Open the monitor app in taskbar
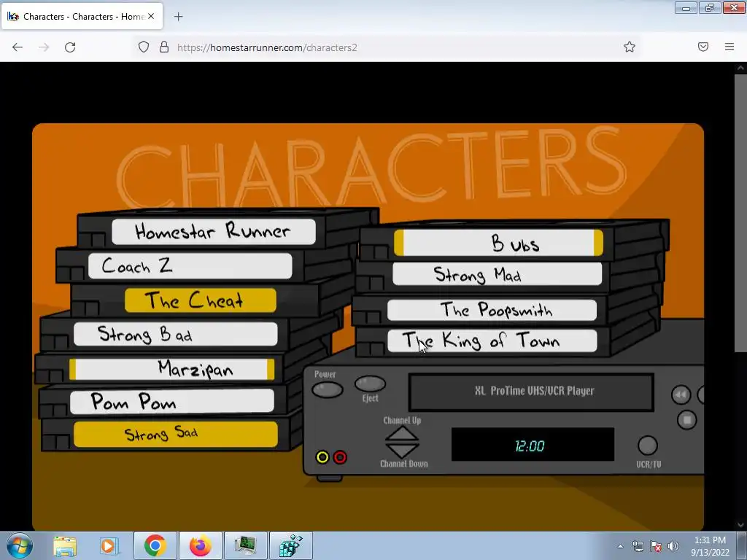The width and height of the screenshot is (747, 560). coord(246,545)
